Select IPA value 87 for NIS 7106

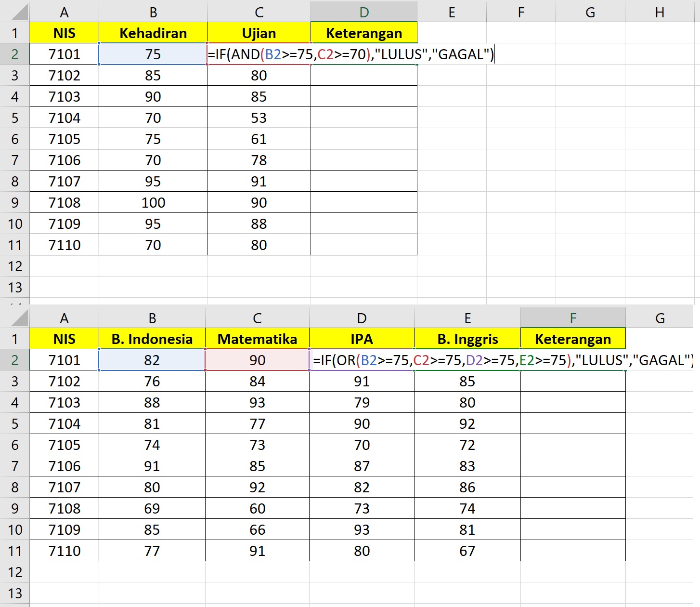[x=362, y=466]
